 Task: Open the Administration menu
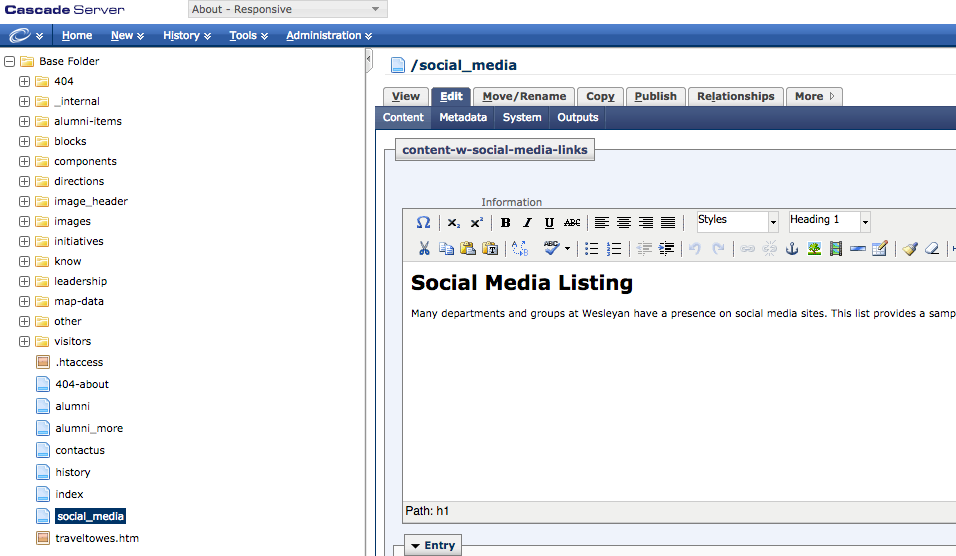click(329, 35)
